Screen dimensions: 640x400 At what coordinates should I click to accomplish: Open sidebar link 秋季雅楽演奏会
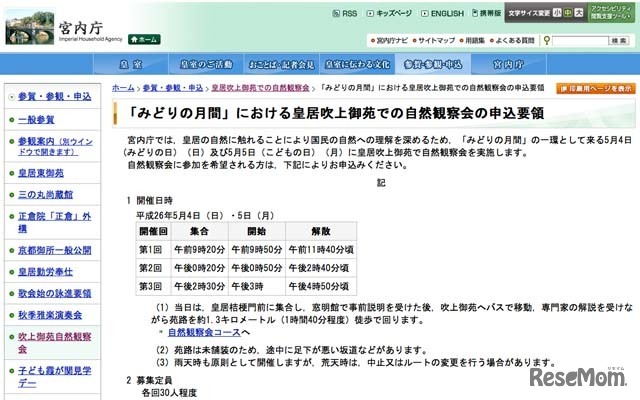point(50,315)
